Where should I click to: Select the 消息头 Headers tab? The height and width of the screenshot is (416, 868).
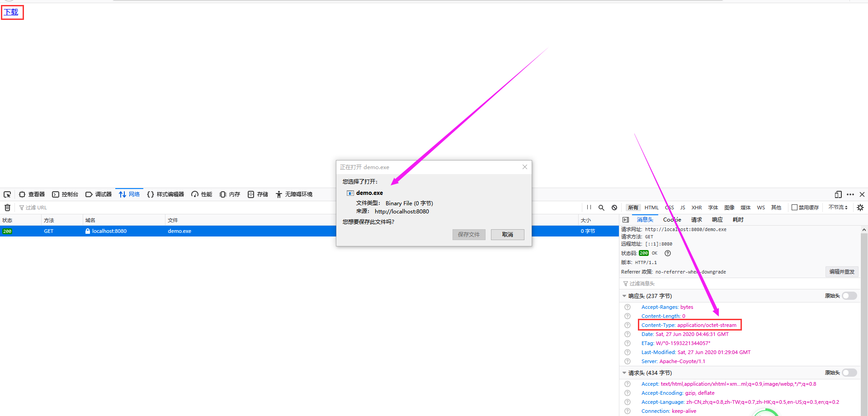click(x=645, y=220)
